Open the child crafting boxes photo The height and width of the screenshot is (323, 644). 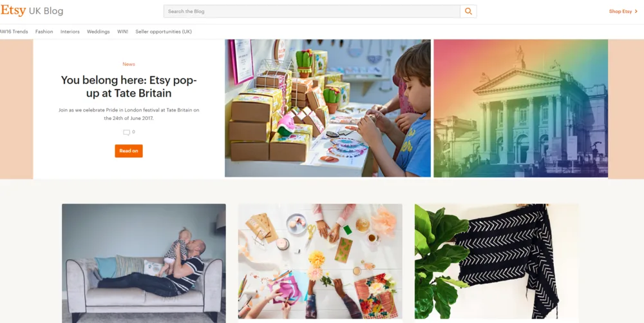pos(328,108)
